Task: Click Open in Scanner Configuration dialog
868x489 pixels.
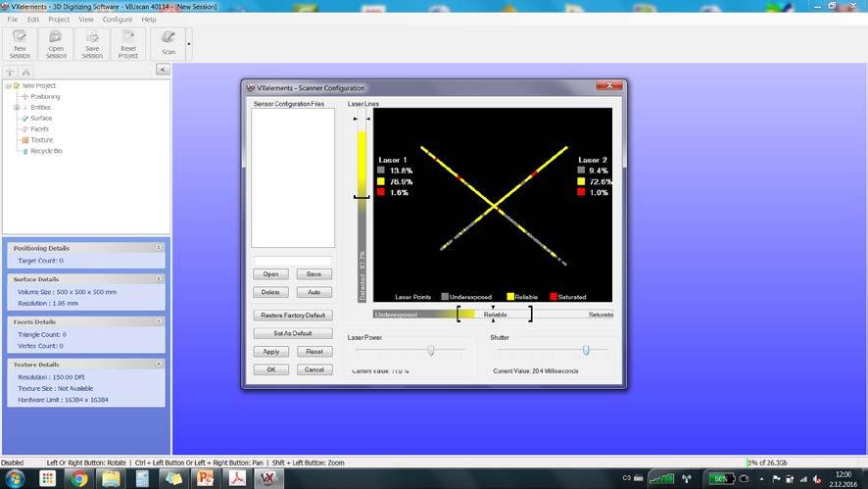Action: pos(270,274)
